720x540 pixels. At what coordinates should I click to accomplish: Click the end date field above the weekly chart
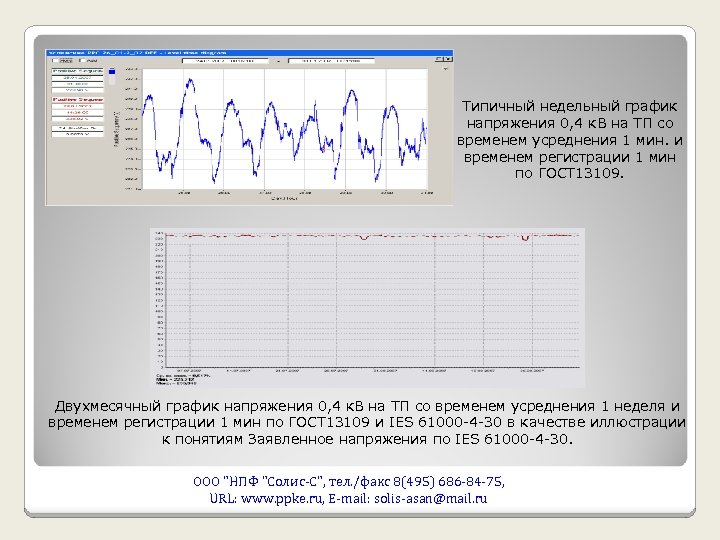click(332, 61)
